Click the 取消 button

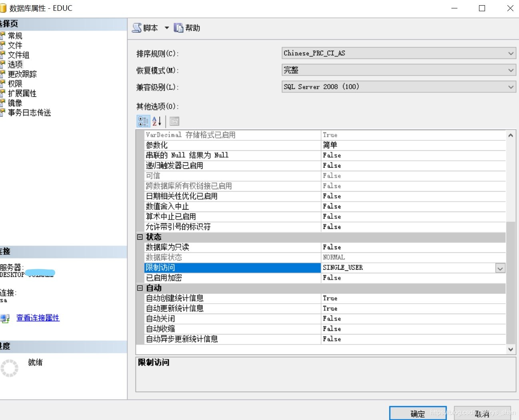pos(482,414)
